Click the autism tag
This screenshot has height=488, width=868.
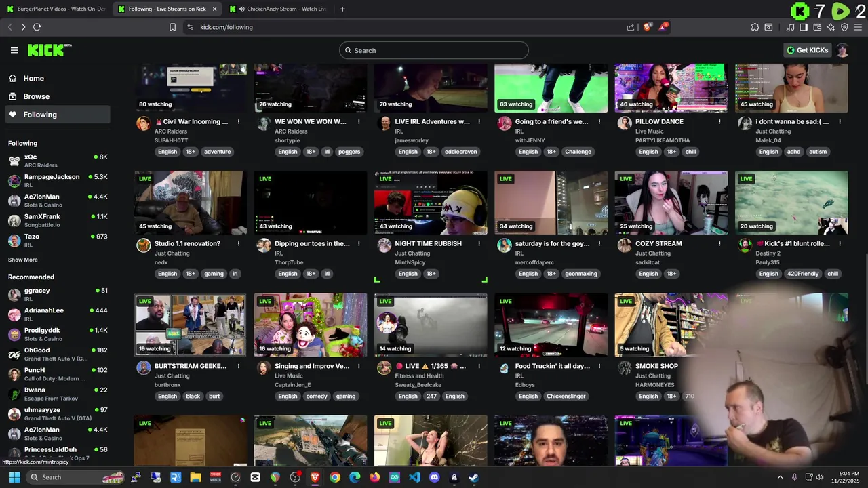(818, 152)
